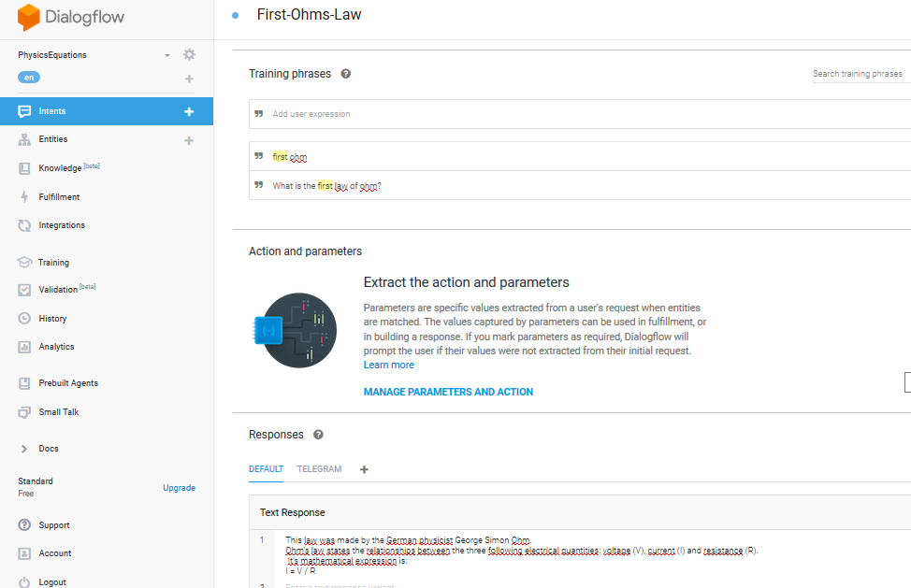
Task: Click the Upgrade plan link
Action: tap(179, 488)
